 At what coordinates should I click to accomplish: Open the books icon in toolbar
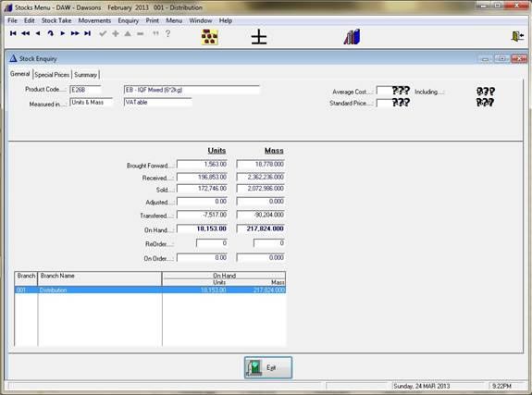point(353,37)
